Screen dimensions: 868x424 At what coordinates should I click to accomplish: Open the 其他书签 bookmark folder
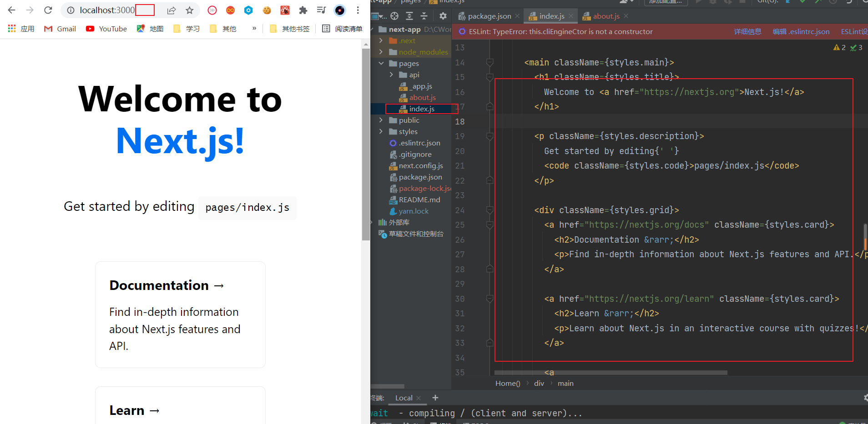pos(290,29)
